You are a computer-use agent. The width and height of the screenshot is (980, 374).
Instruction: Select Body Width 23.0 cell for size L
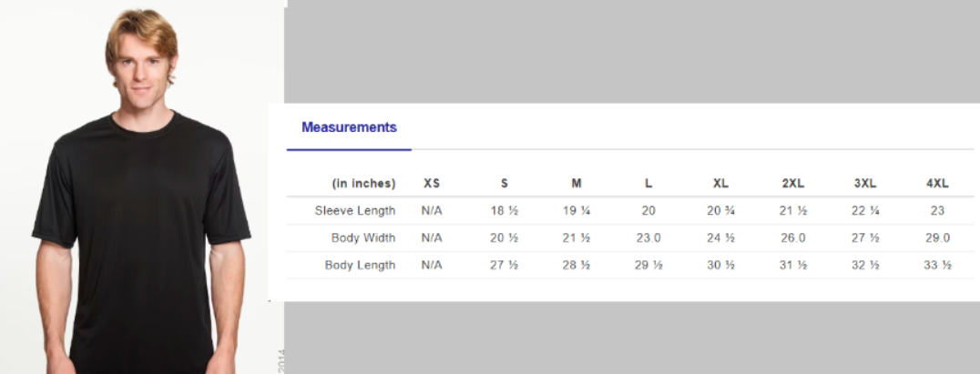pyautogui.click(x=648, y=238)
